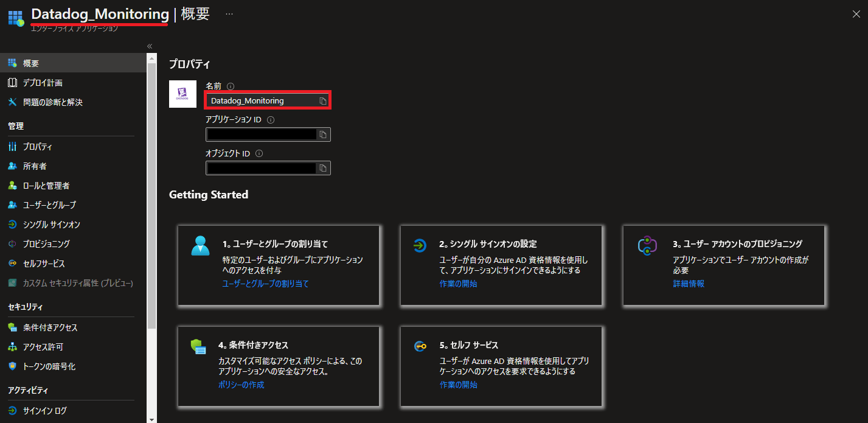The width and height of the screenshot is (868, 423).
Task: Copy the オブジェクト ID value
Action: (x=324, y=168)
